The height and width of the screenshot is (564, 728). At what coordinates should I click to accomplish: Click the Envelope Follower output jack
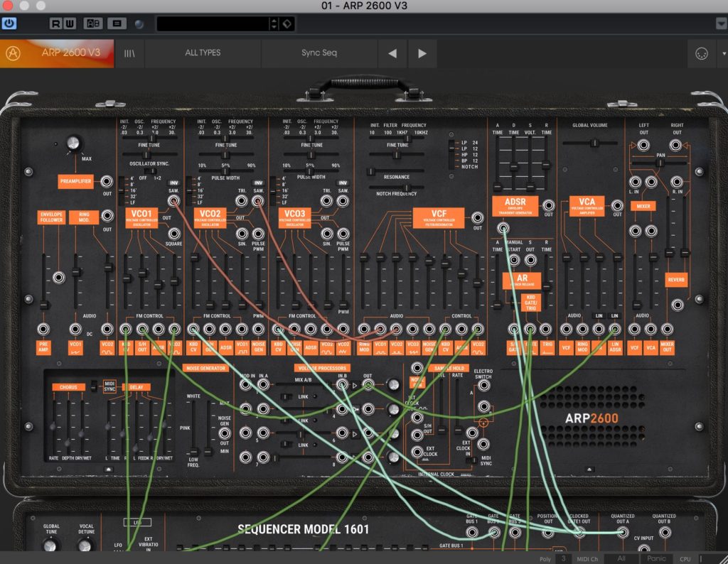58,278
